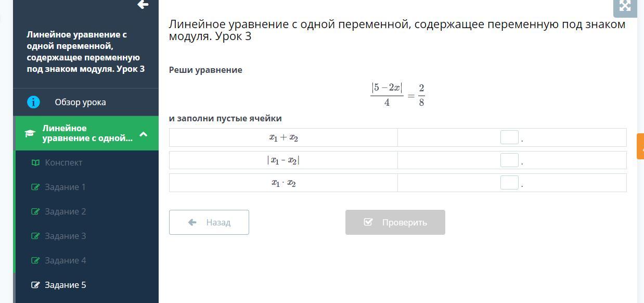Click the fullscreen expand icon
This screenshot has width=644, height=303.
[625, 6]
